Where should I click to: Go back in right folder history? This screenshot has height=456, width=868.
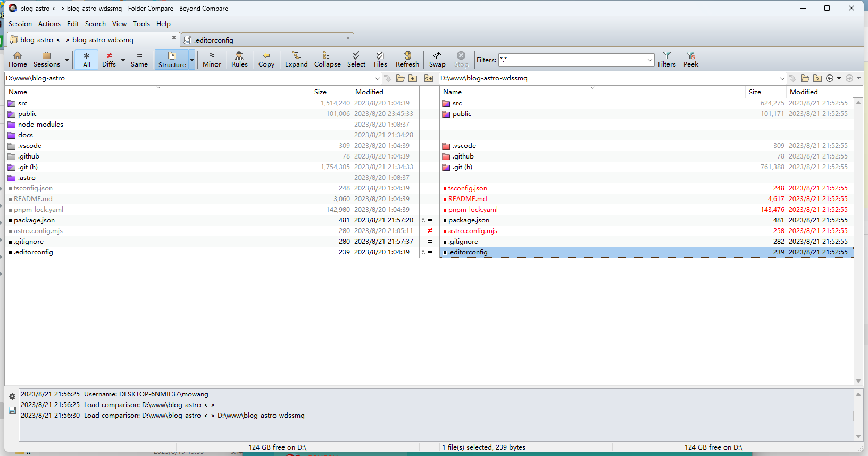[x=830, y=78]
